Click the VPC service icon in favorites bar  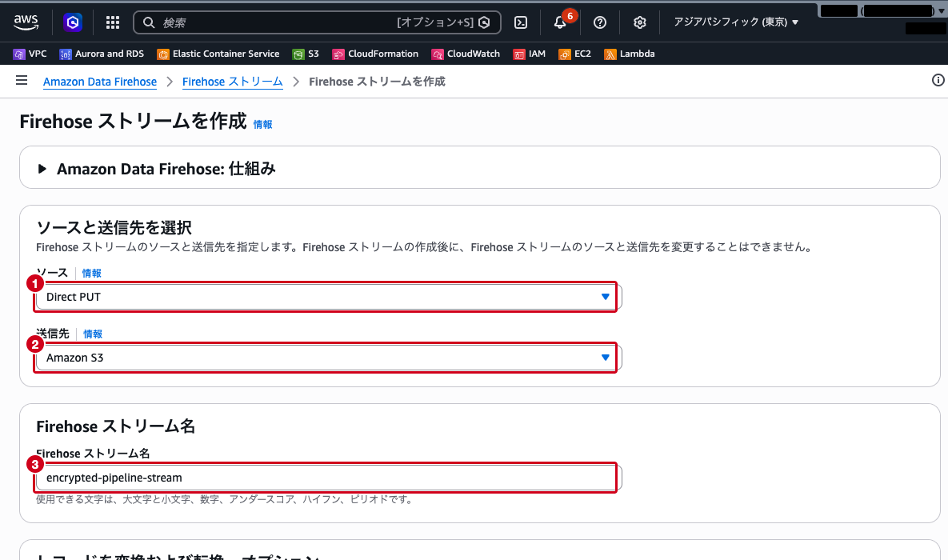tap(19, 54)
